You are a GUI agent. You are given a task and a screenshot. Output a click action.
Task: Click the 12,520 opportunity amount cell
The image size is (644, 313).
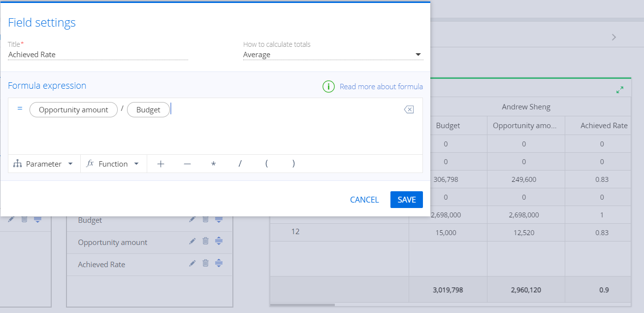tap(524, 233)
